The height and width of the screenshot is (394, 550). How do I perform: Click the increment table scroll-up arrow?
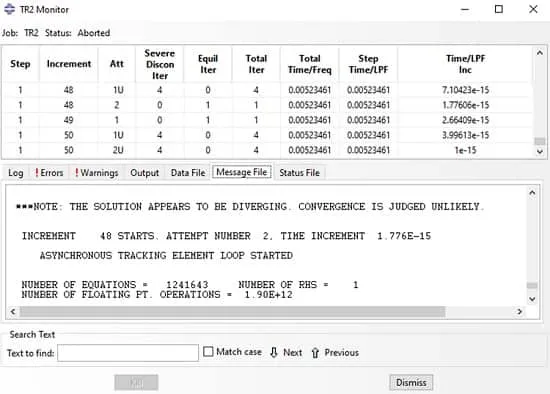pos(539,53)
